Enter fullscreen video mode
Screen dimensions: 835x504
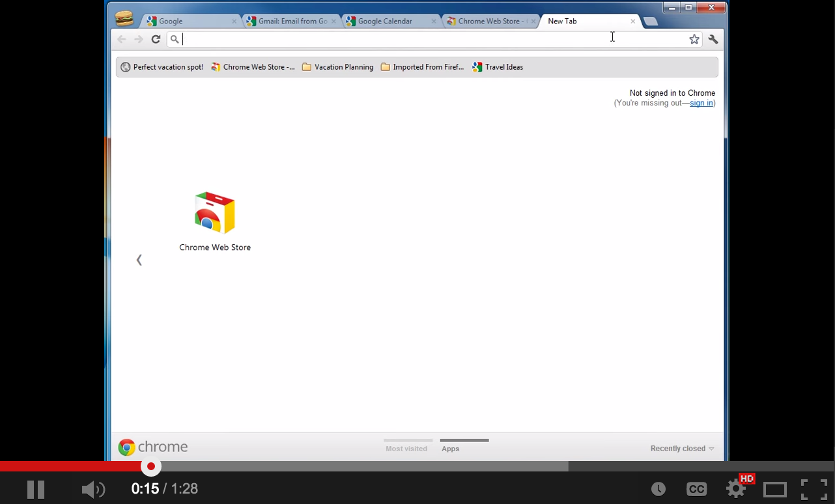[814, 489]
